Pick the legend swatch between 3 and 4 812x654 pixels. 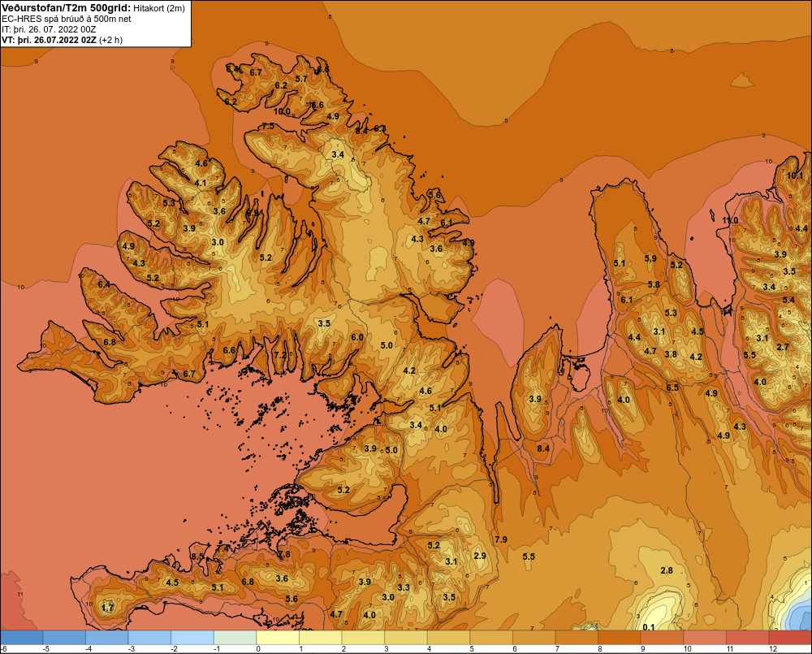(x=406, y=638)
